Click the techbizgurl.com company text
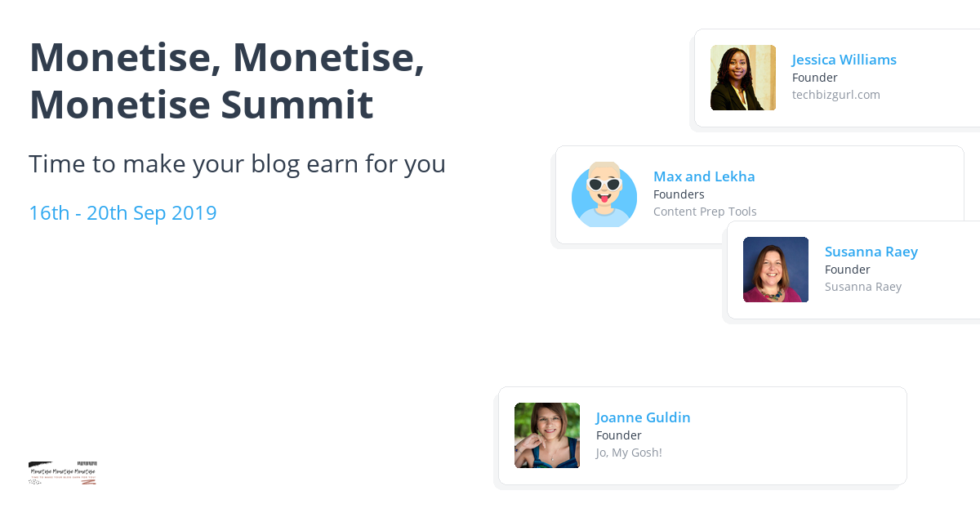Viewport: 980px width, 513px height. 836,94
